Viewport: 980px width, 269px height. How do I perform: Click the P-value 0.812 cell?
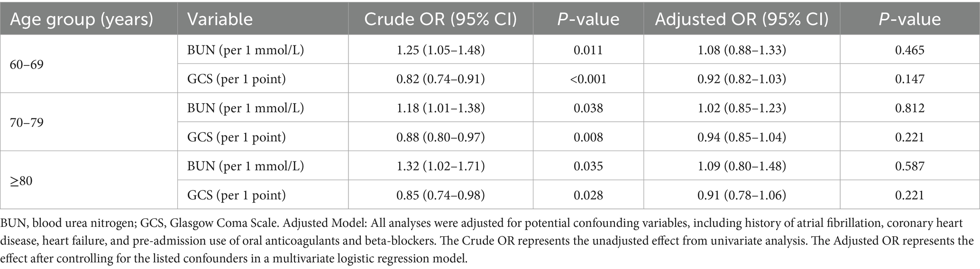tap(909, 108)
